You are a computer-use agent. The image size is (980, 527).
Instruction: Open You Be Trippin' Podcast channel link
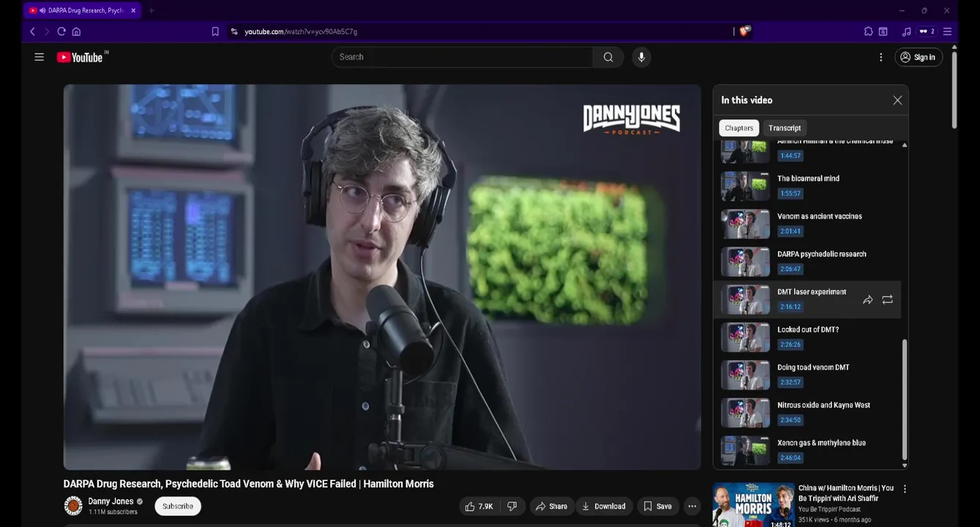tap(829, 509)
